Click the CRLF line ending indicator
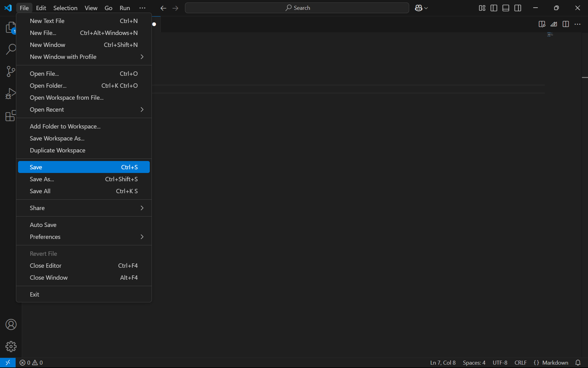Screen dimensions: 588x368 tap(520, 362)
